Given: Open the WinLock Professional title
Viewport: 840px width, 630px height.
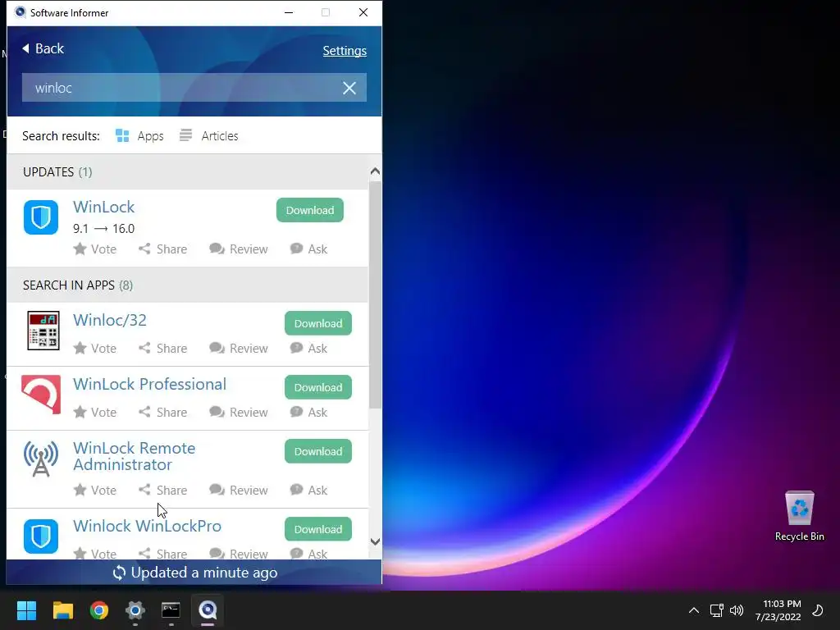Looking at the screenshot, I should coord(150,384).
